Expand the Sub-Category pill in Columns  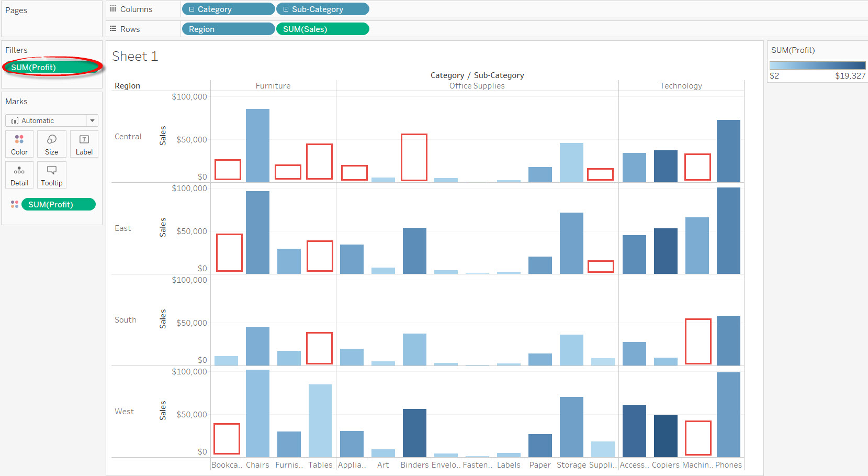[x=286, y=9]
